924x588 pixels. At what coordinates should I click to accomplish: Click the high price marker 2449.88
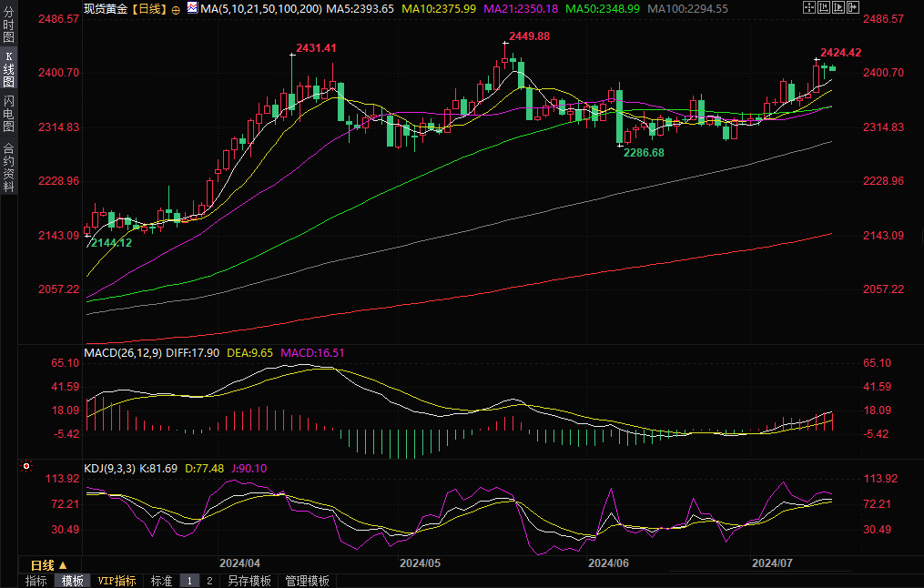point(528,35)
